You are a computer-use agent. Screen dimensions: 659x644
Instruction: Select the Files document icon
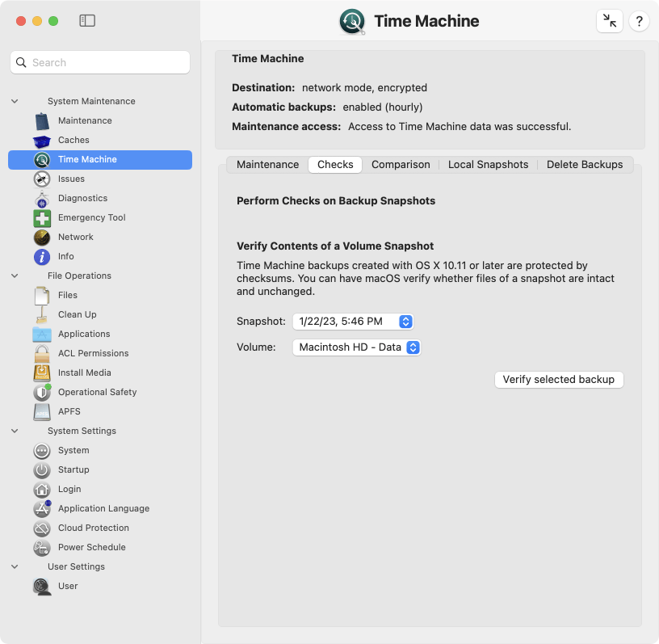click(x=42, y=295)
